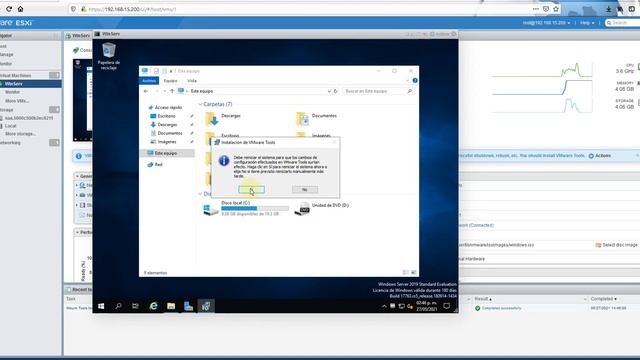Select the naa datastore in Navigator
640x360 pixels.
click(29, 118)
